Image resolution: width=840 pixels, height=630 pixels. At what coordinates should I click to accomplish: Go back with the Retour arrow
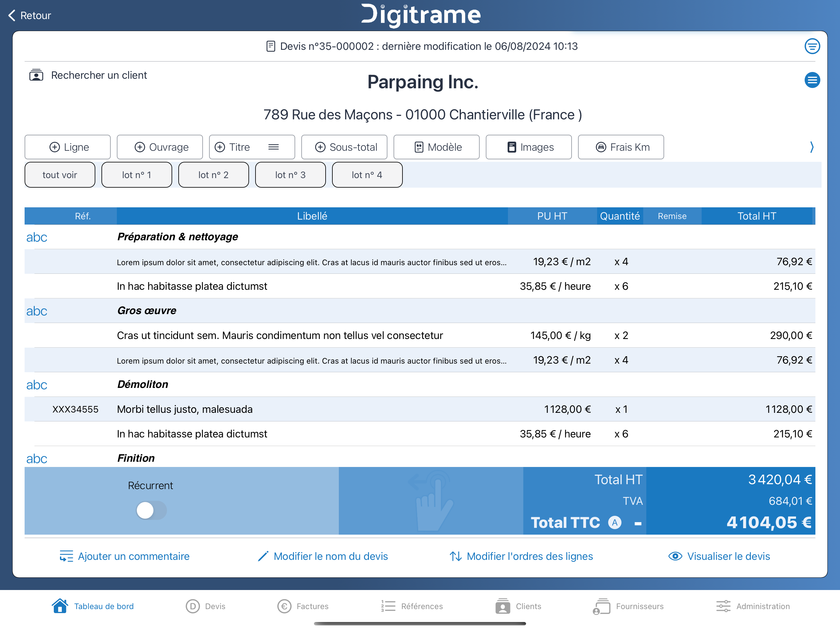(x=29, y=16)
